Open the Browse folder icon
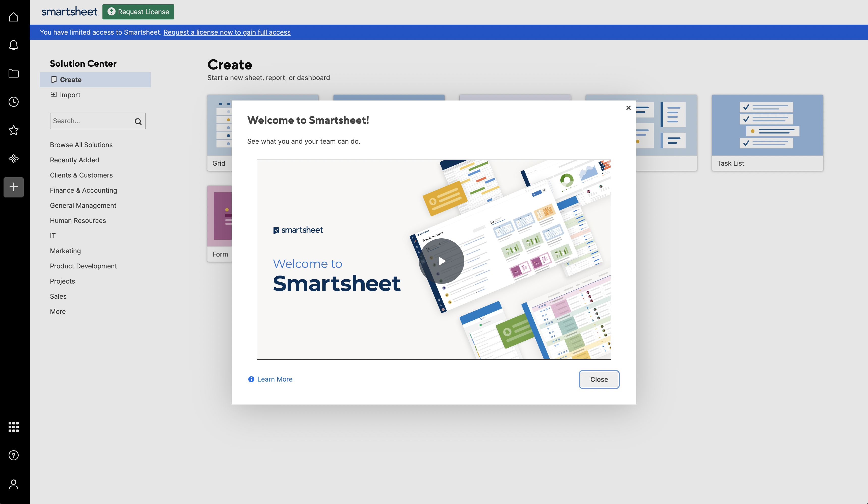 (x=13, y=73)
